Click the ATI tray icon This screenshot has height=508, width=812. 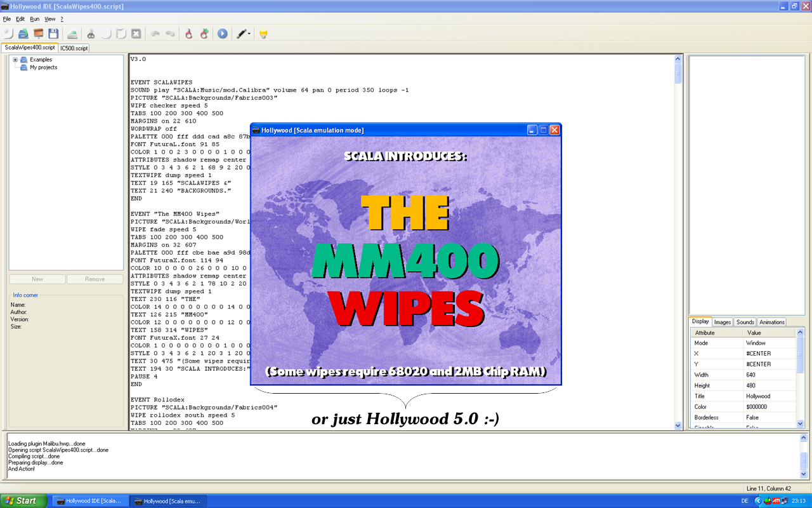[776, 501]
